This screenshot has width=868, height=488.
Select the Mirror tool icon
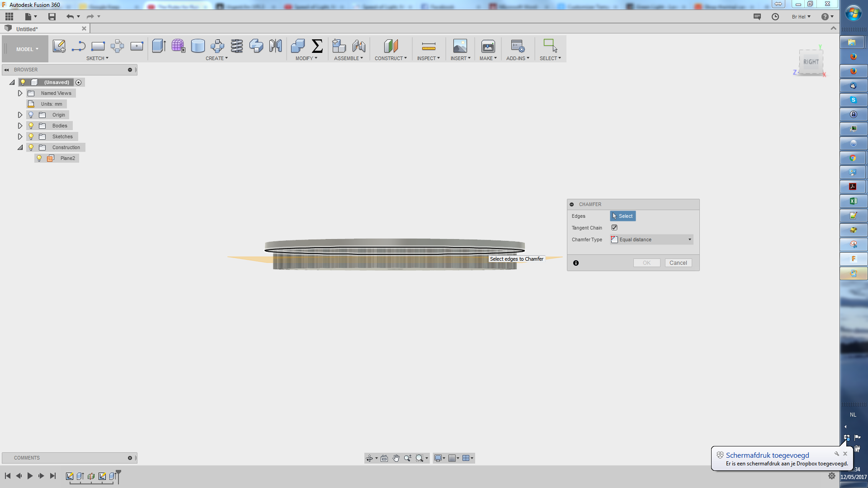(275, 46)
